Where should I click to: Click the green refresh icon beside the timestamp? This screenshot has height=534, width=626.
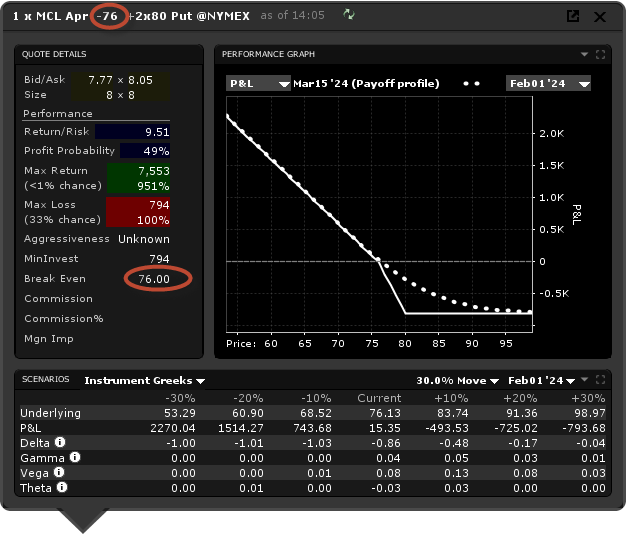click(x=349, y=15)
